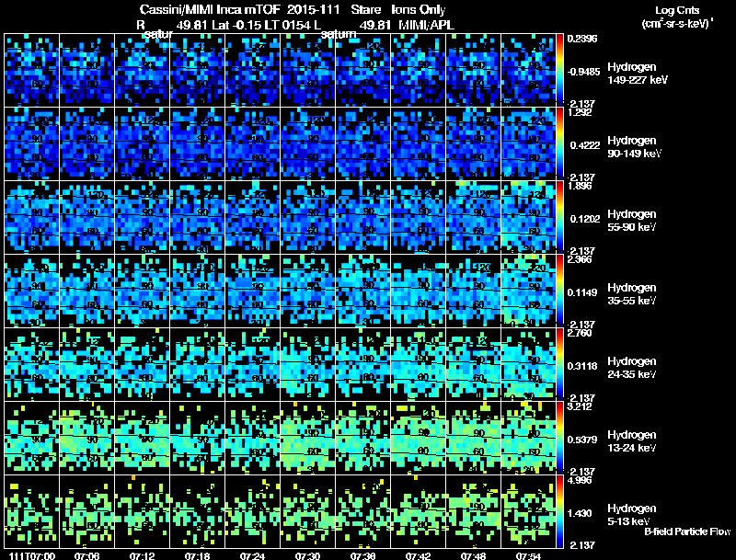Viewport: 736px width, 560px height.
Task: Click the color bar beside Hydrogen 5-13 keV
Action: pos(559,511)
